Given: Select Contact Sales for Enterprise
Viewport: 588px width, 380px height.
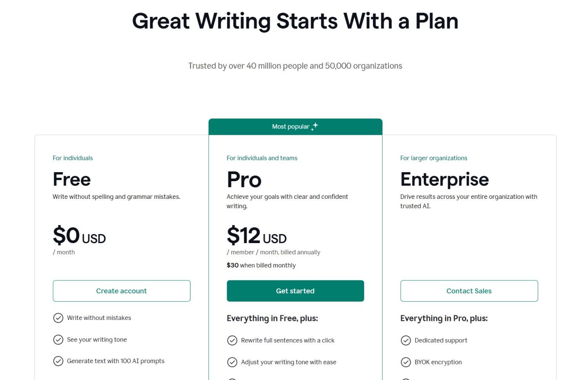Looking at the screenshot, I should coord(469,291).
